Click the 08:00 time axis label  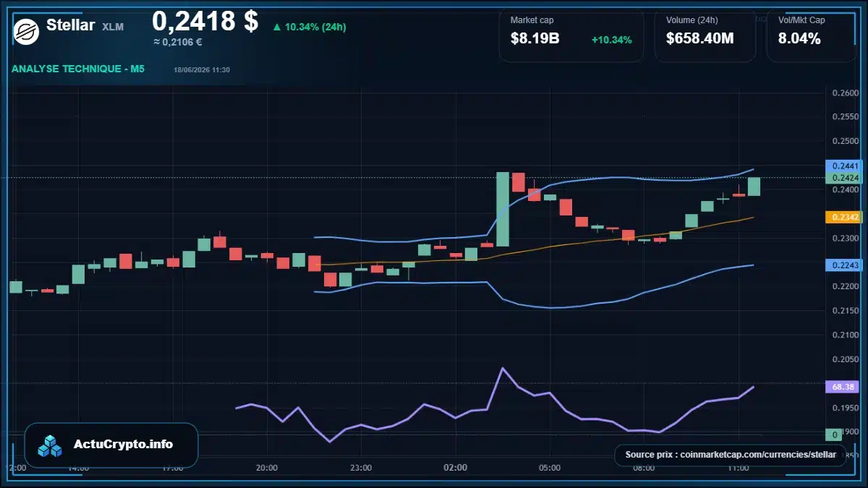(644, 468)
